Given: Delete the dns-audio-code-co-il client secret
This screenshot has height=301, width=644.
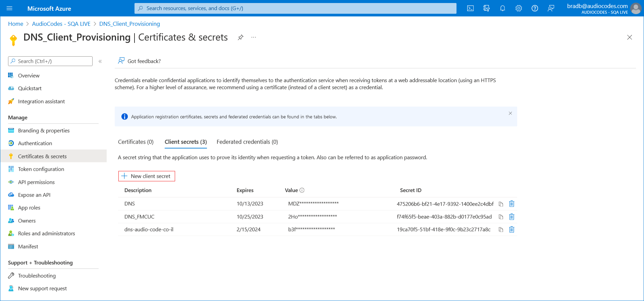Looking at the screenshot, I should 512,230.
